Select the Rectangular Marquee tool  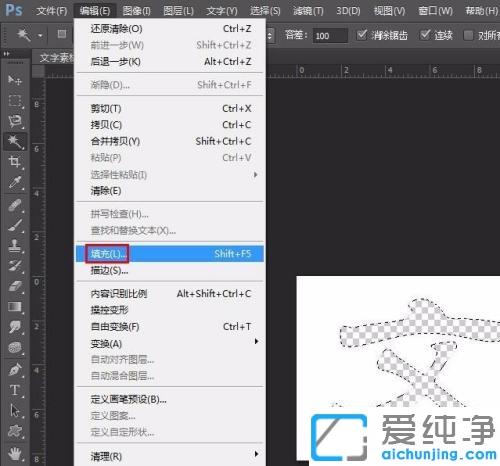(15, 100)
